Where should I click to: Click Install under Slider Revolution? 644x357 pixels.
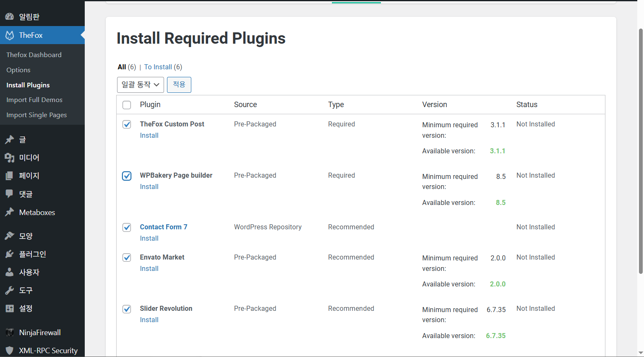149,320
